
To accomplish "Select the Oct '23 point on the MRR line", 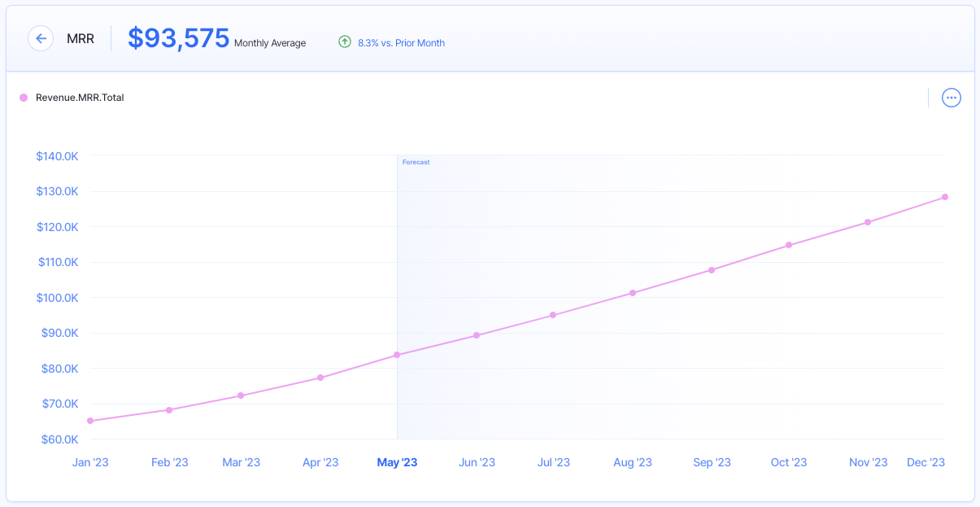I will pos(788,244).
